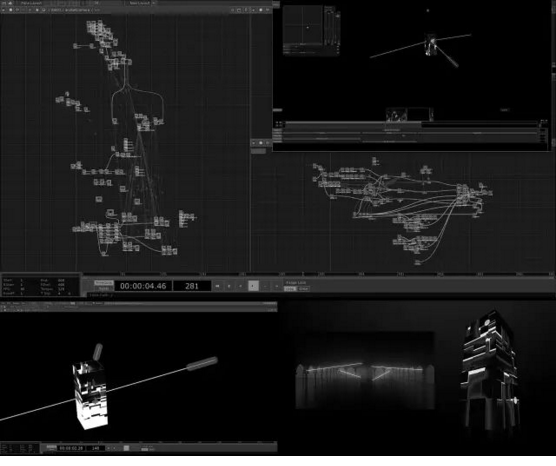The image size is (556, 466).
Task: Click the animation editor's horizontal range slider
Action: [411, 123]
